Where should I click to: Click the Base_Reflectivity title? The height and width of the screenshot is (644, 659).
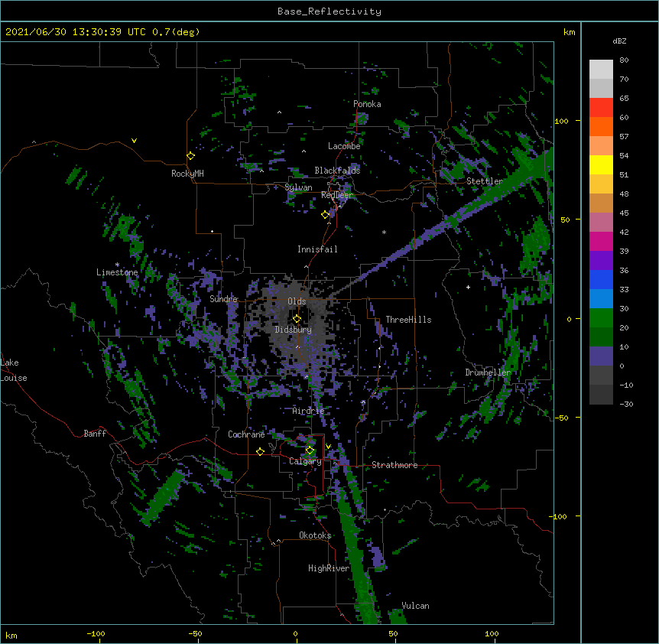point(329,11)
